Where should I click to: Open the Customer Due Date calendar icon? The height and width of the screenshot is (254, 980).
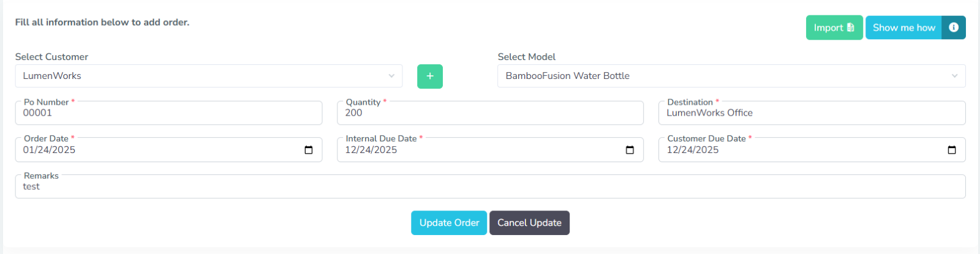click(952, 150)
